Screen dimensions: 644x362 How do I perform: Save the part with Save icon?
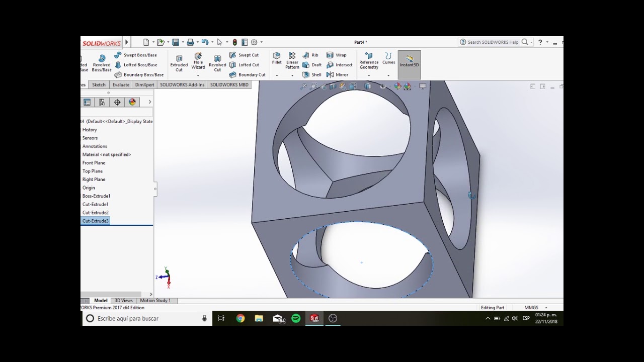click(176, 42)
